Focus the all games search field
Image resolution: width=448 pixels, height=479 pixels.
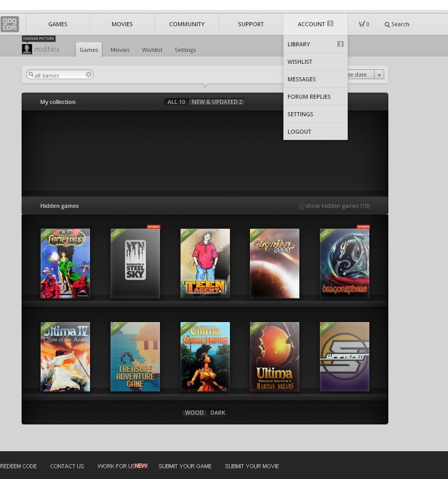[60, 75]
